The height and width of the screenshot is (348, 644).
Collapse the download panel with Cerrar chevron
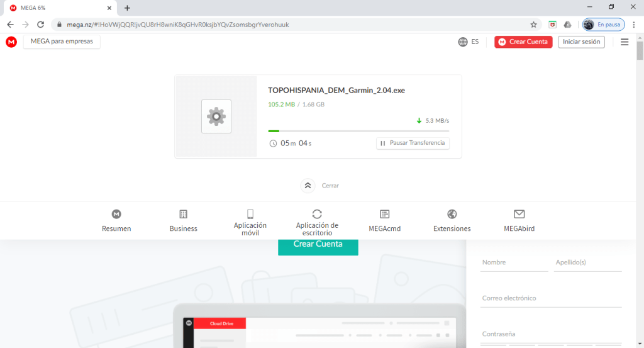(308, 186)
